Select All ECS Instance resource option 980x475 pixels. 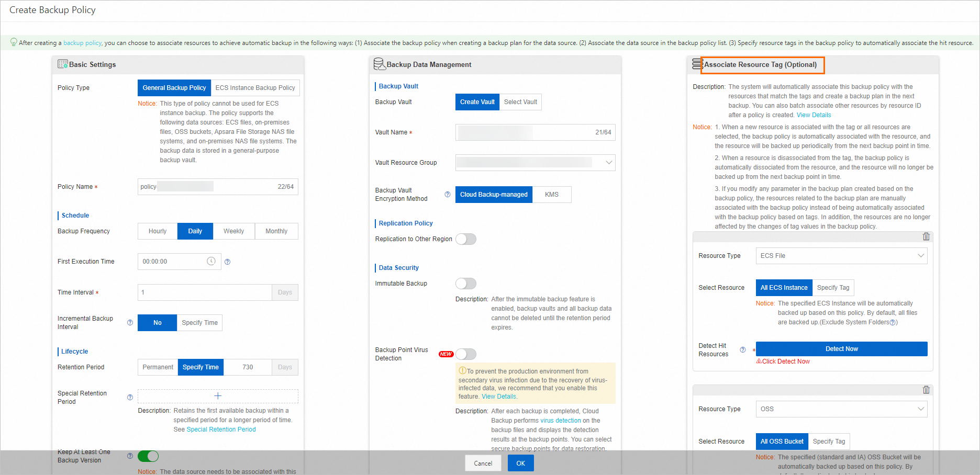(784, 288)
